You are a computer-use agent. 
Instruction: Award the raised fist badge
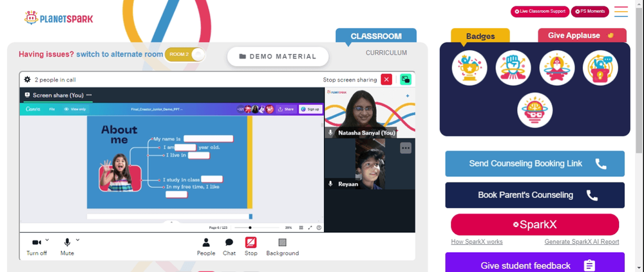point(513,68)
